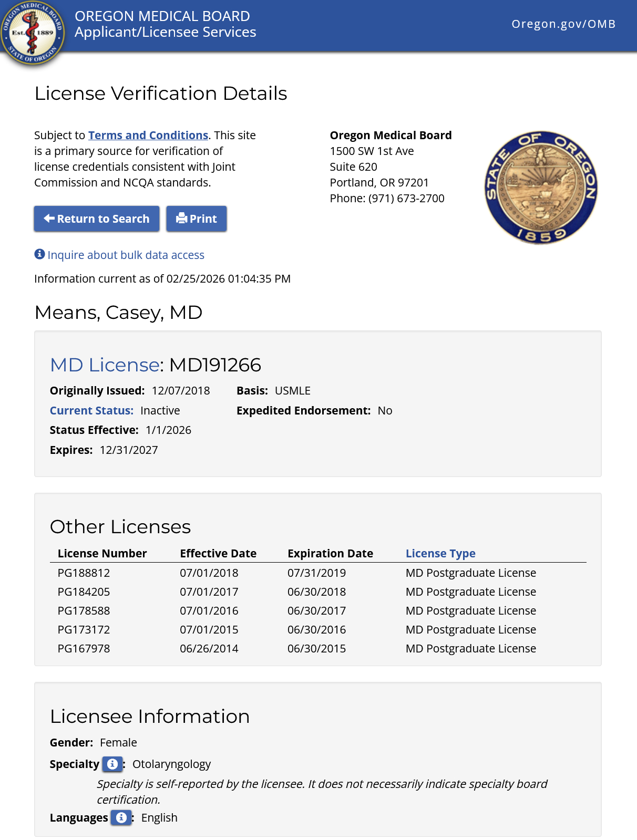Click the License Number column header

pyautogui.click(x=102, y=553)
